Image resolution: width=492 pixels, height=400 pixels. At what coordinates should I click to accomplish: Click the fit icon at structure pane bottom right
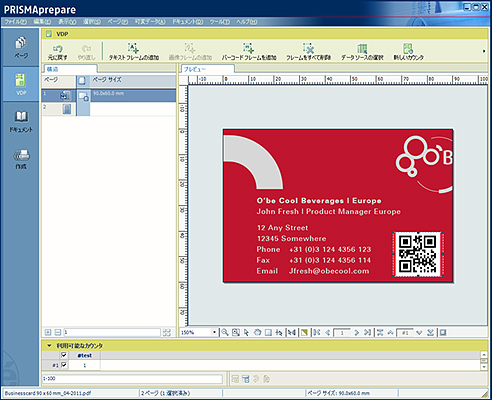pyautogui.click(x=167, y=332)
